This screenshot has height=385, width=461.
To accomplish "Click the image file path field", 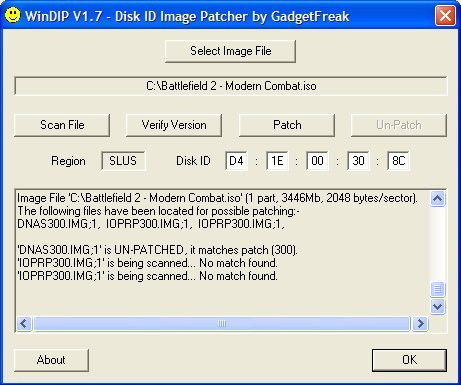I will pyautogui.click(x=231, y=86).
